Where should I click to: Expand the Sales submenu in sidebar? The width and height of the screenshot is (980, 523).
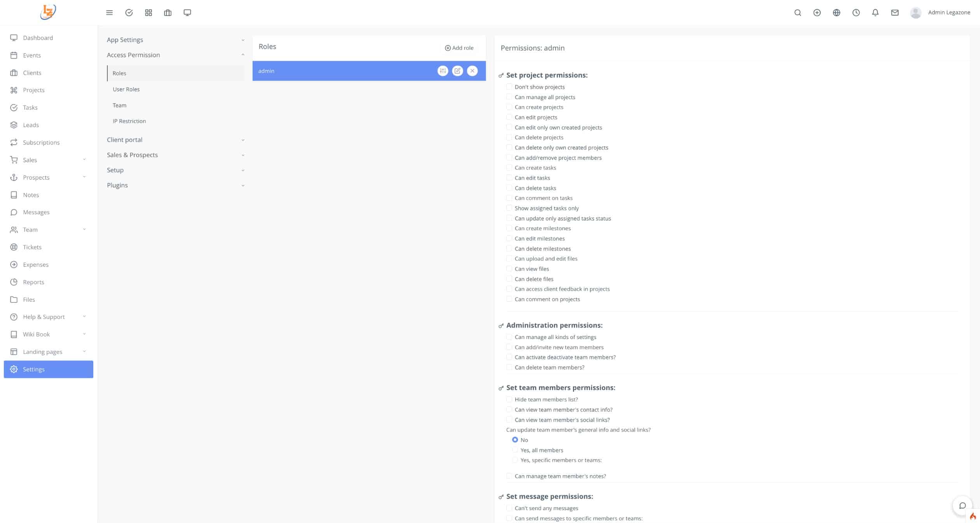48,160
